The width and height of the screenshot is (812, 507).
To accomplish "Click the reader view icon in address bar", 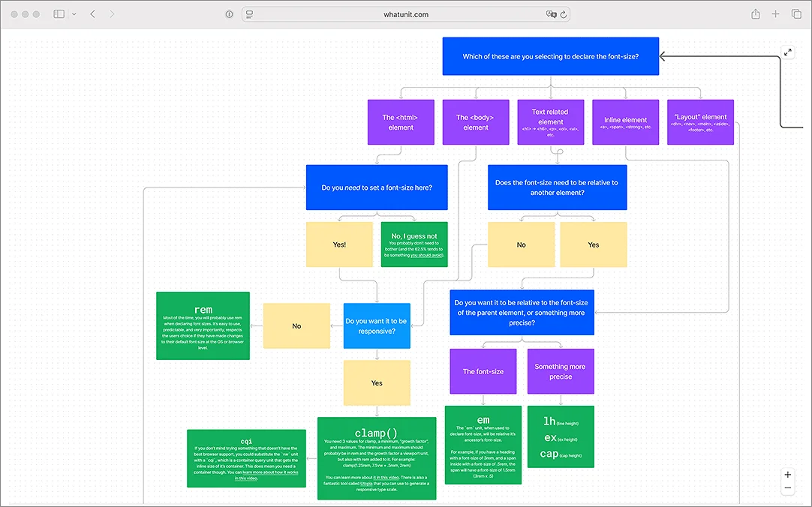I will [x=250, y=14].
